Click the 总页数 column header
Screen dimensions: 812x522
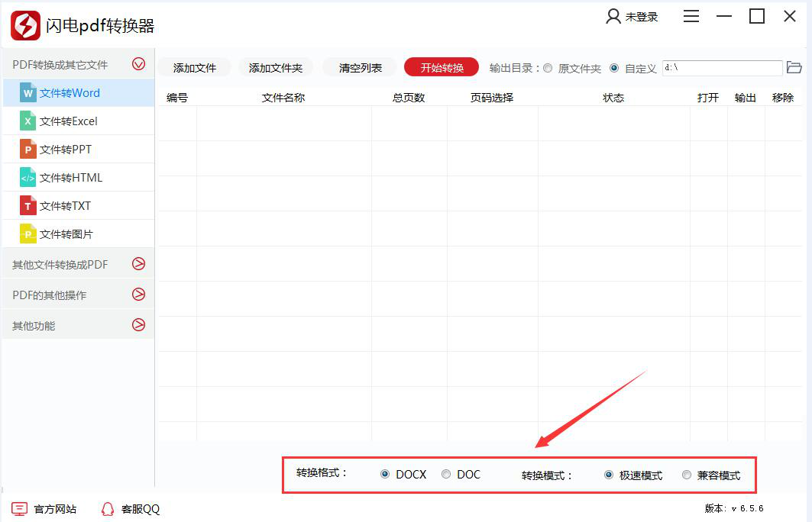click(x=409, y=97)
